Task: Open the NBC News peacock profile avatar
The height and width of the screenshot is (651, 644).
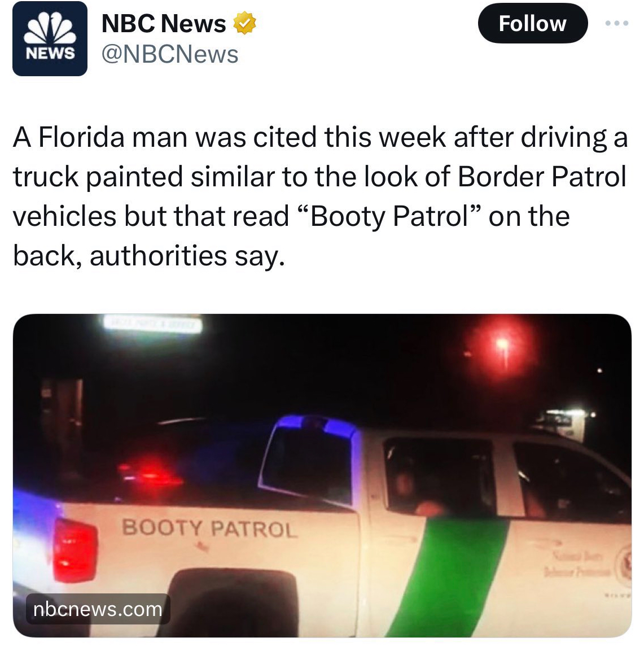Action: coord(50,38)
